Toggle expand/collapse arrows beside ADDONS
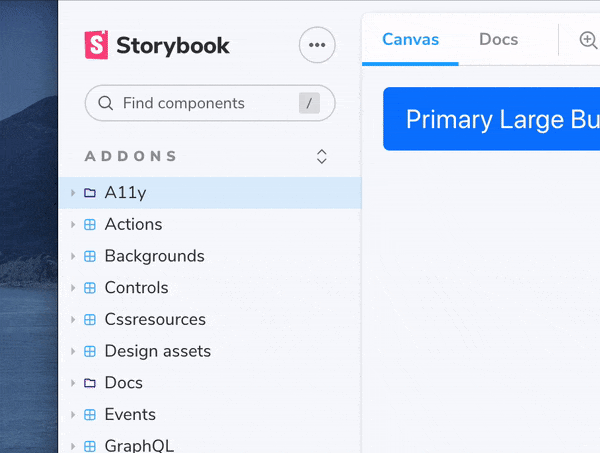 321,156
